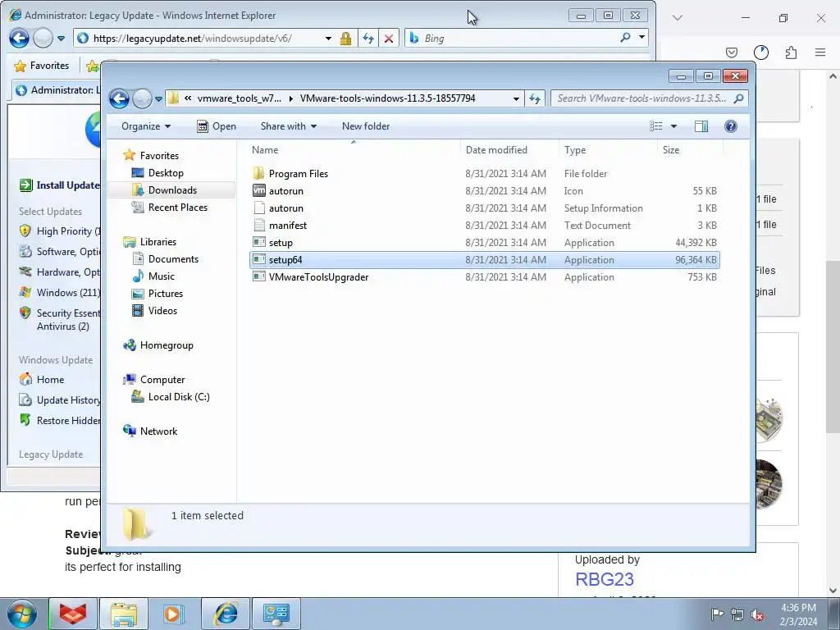Click the Open toolbar button

click(217, 126)
